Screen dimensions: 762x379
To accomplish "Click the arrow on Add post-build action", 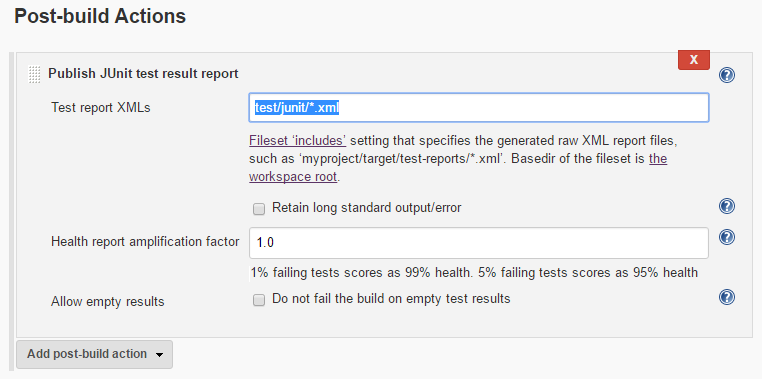I will (x=159, y=355).
